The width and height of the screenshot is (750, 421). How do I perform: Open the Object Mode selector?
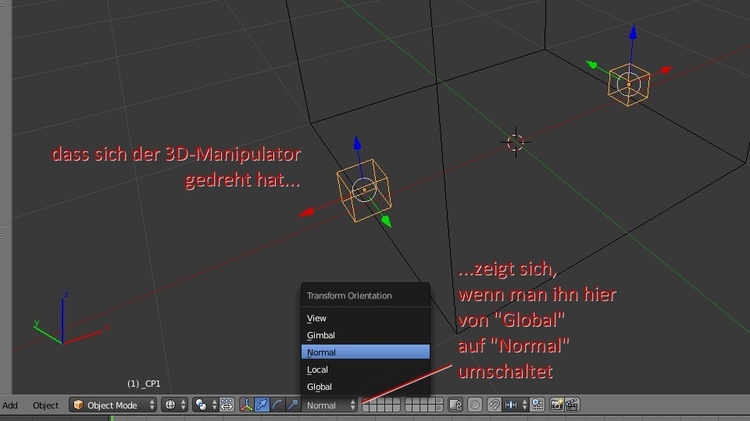tap(113, 405)
